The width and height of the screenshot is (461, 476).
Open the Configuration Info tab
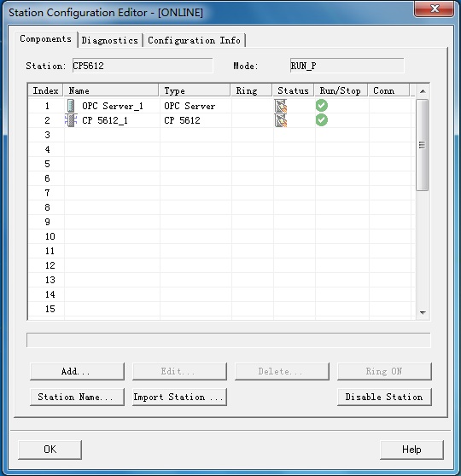tap(194, 40)
